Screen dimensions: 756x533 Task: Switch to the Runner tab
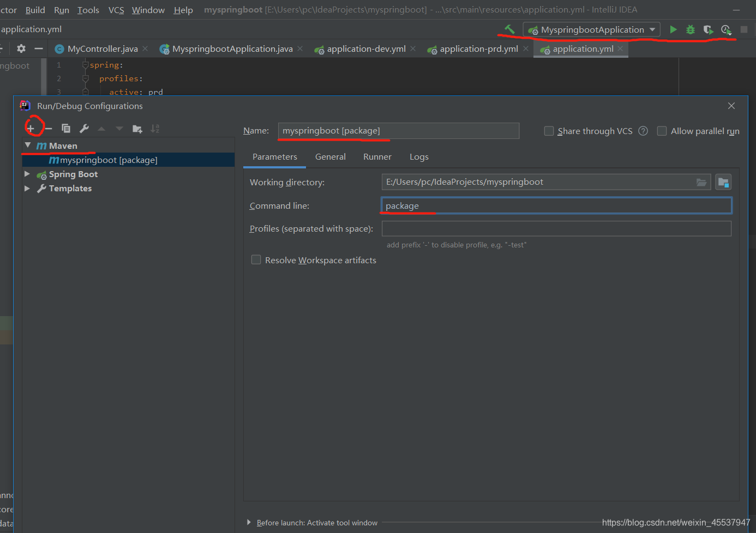click(x=377, y=157)
